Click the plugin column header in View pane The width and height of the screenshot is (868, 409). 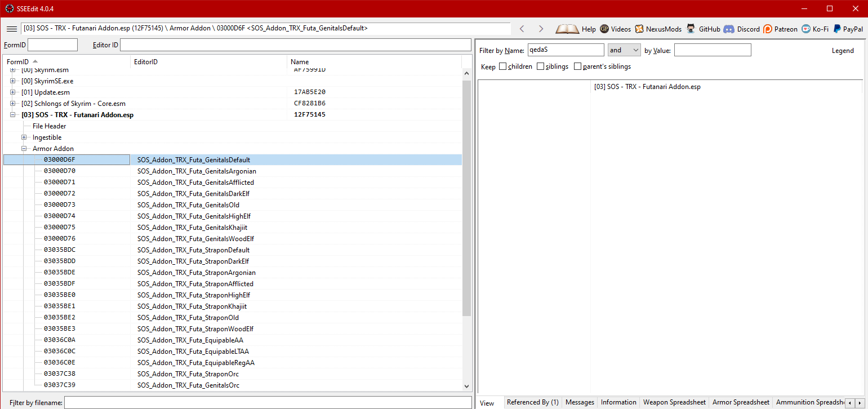pyautogui.click(x=726, y=87)
